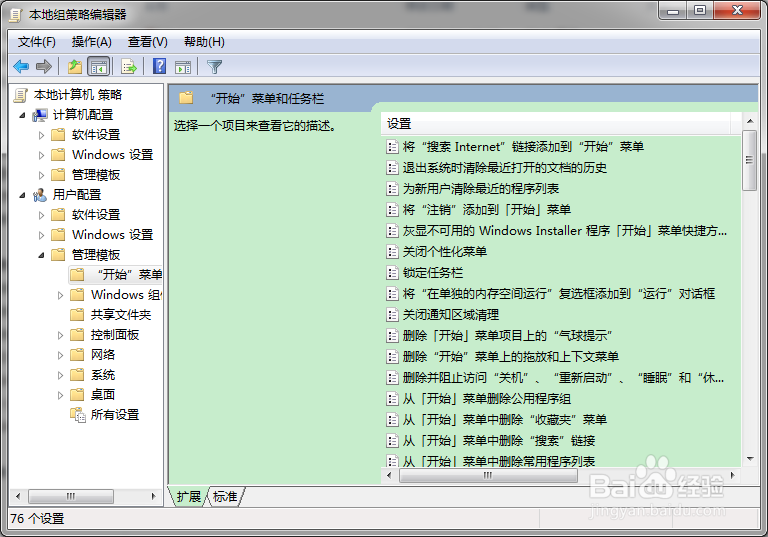Click the settings list scroll right arrow
This screenshot has width=768, height=537.
coord(732,475)
